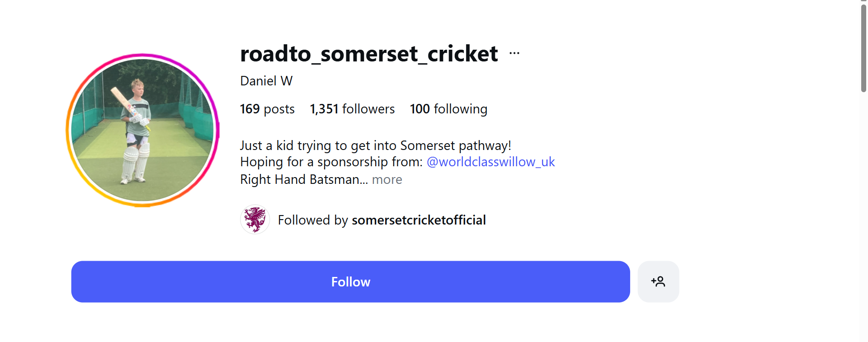View the story via profile picture

[142, 131]
